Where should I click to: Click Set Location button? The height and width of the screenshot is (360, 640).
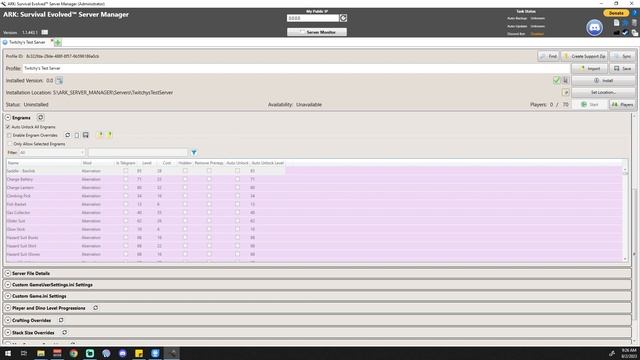coord(604,92)
